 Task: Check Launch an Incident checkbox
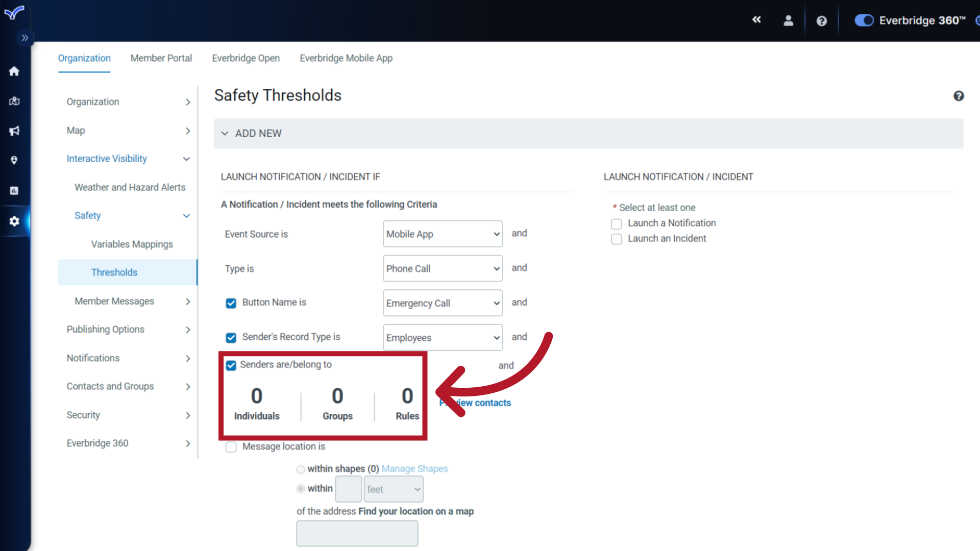(617, 239)
